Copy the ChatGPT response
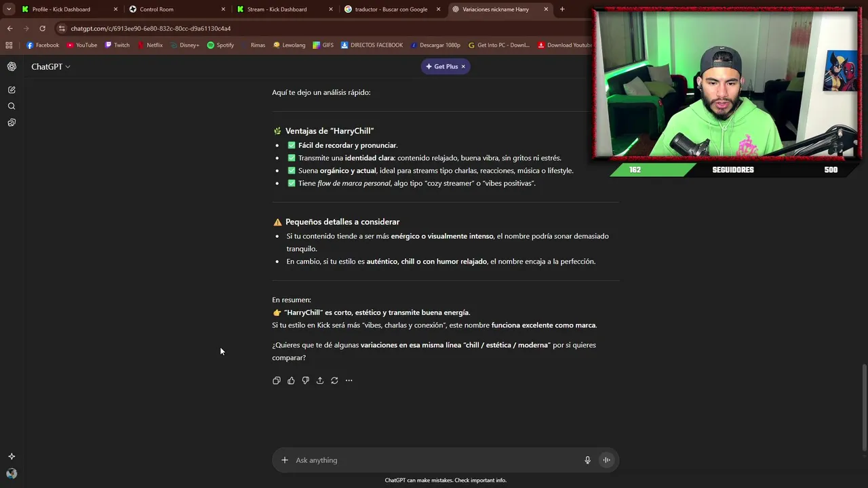This screenshot has height=488, width=868. pos(276,380)
